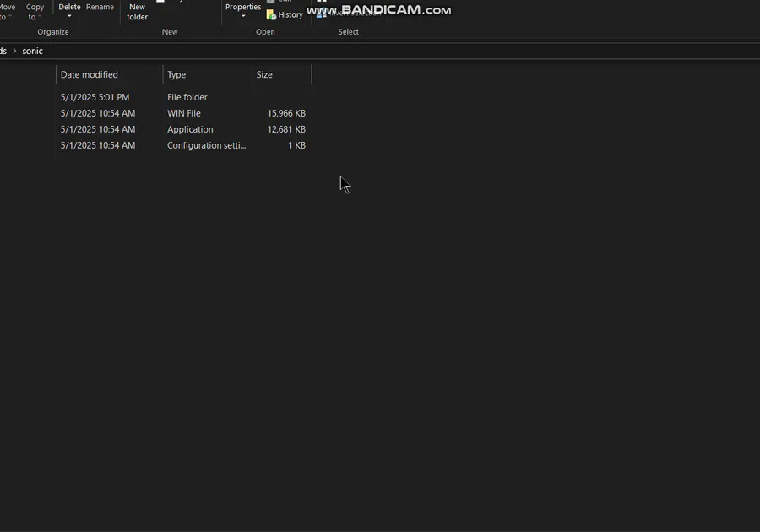
Task: Select the WIN File type entry
Action: coord(184,113)
